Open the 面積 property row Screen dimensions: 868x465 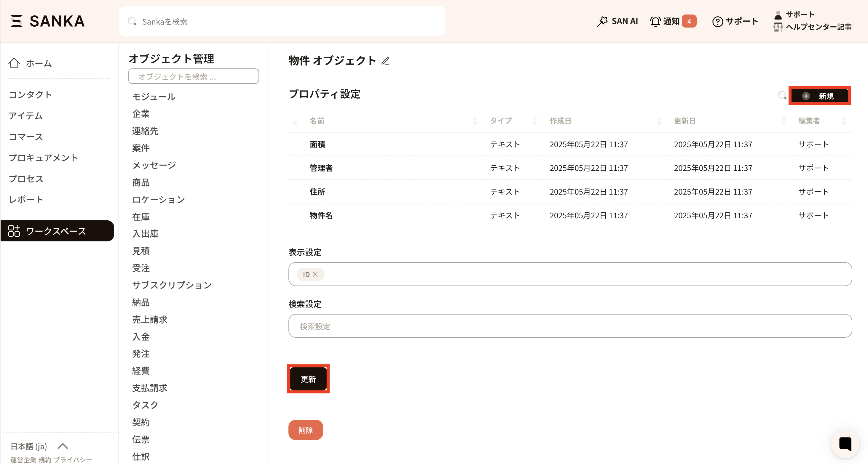[x=317, y=145]
